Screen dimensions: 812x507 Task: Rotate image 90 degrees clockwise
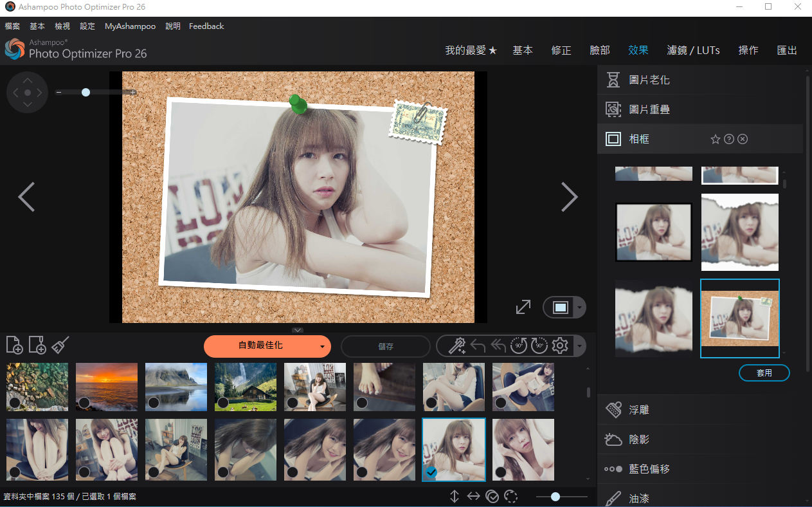coord(539,346)
